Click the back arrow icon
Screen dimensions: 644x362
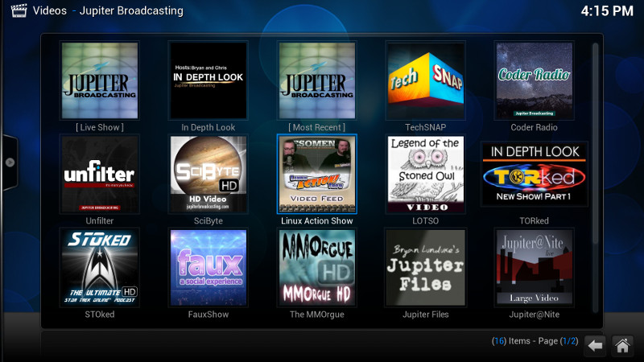(595, 345)
